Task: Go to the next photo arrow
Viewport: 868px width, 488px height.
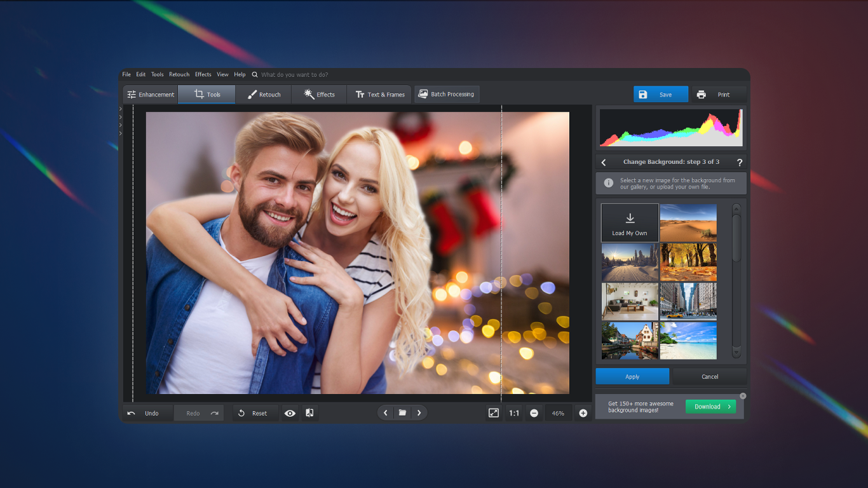Action: pos(419,413)
